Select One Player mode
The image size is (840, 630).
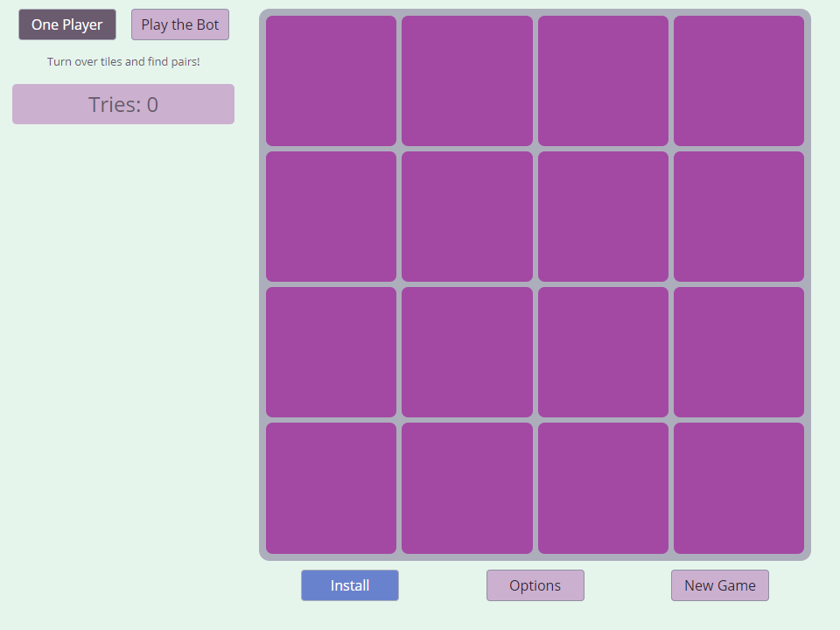click(67, 24)
